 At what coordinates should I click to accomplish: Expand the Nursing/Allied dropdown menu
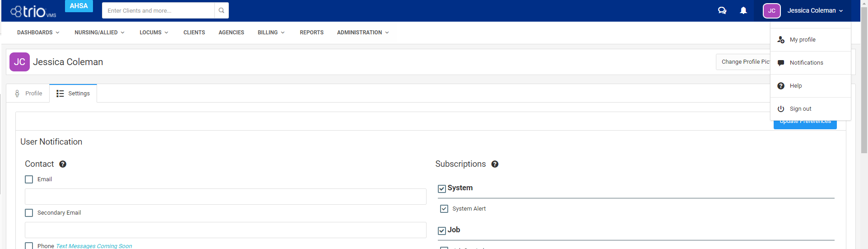[x=99, y=33]
